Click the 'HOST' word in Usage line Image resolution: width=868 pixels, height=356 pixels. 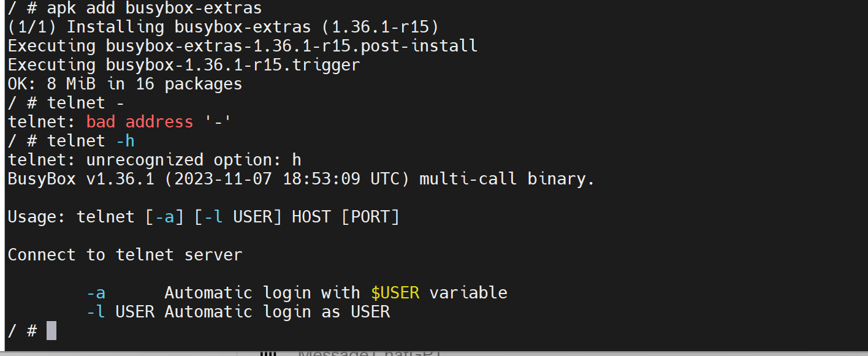[x=311, y=217]
